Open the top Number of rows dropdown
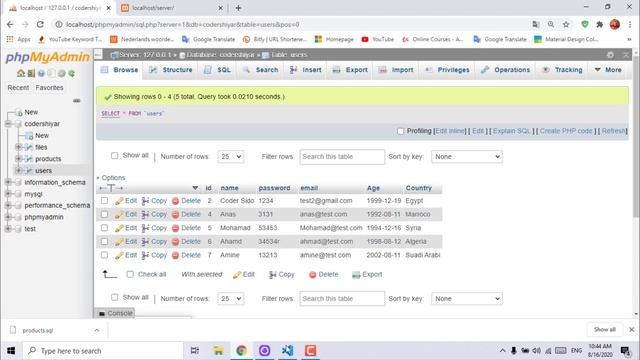Screen dimensions: 640x360 click(x=231, y=157)
